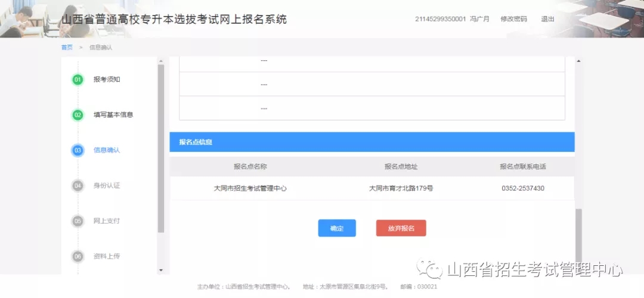This screenshot has width=644, height=298.
Task: Click the 信息确认 breadcrumb text
Action: pyautogui.click(x=101, y=48)
